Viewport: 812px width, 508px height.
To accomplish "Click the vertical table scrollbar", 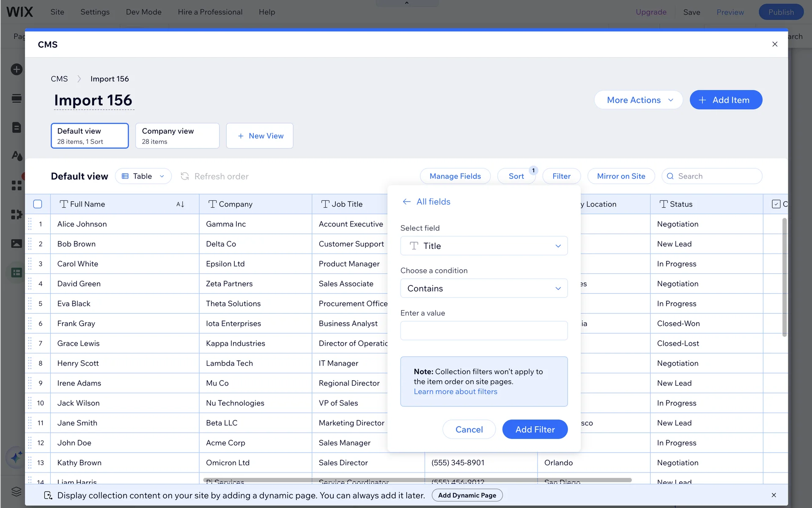I will coord(784,277).
